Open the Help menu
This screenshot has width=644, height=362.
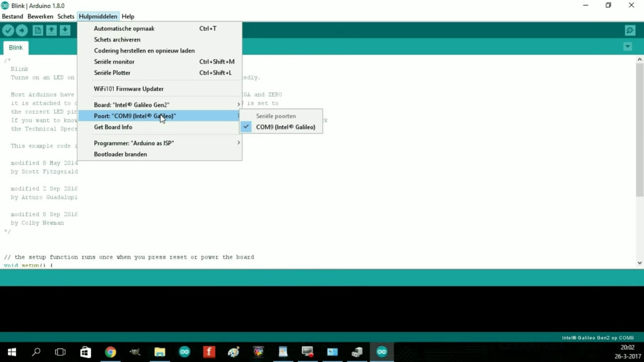pos(128,17)
